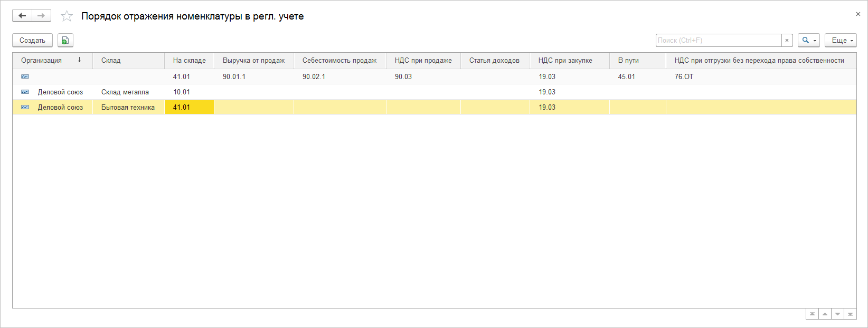Click the На складе column header

[189, 60]
